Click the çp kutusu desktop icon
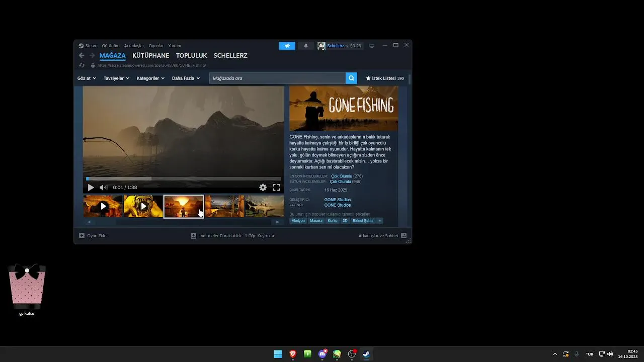 coord(27,290)
